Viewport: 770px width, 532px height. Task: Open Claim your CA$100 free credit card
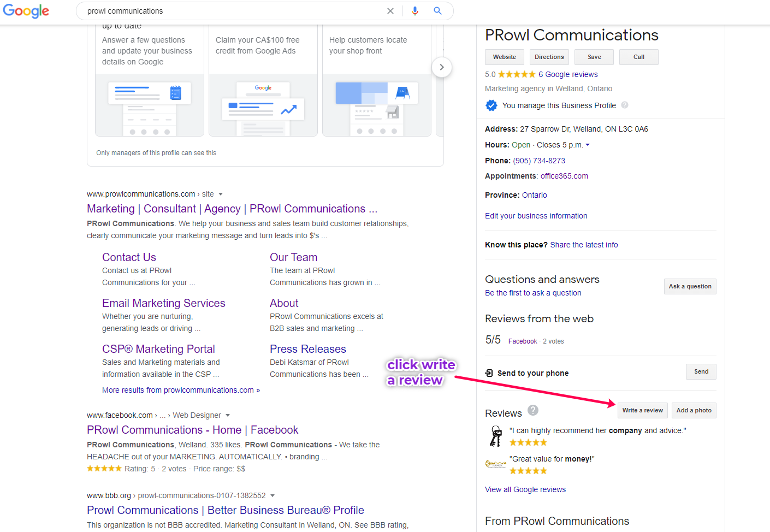click(x=263, y=80)
